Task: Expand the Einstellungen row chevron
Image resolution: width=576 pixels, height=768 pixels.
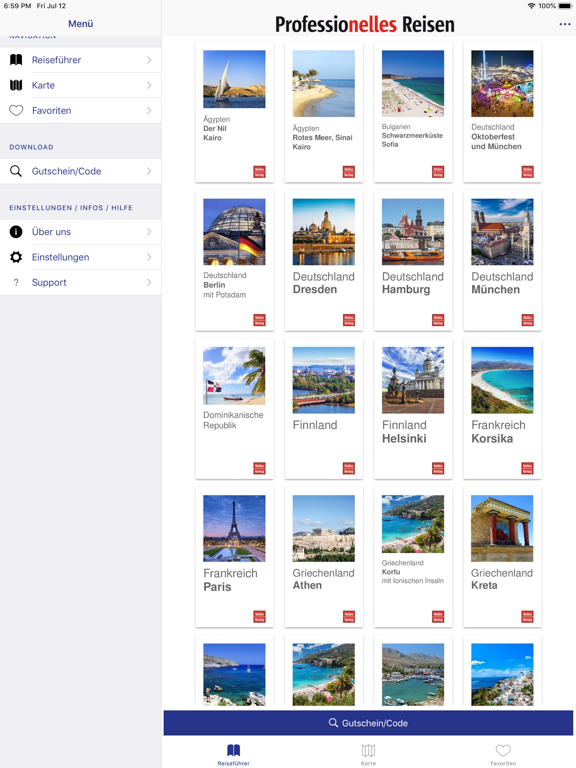Action: click(x=149, y=257)
